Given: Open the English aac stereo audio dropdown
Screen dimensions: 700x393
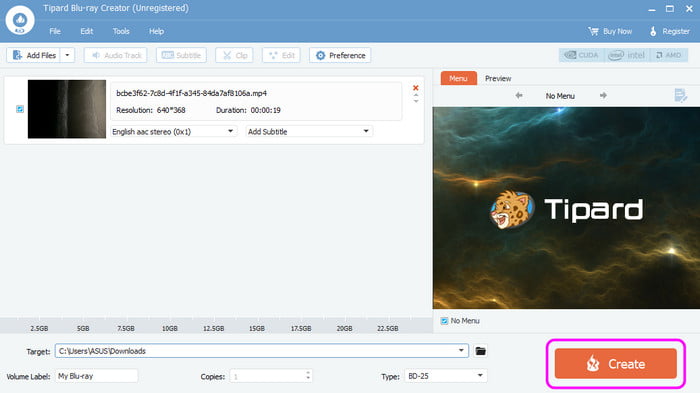Looking at the screenshot, I should (x=173, y=131).
